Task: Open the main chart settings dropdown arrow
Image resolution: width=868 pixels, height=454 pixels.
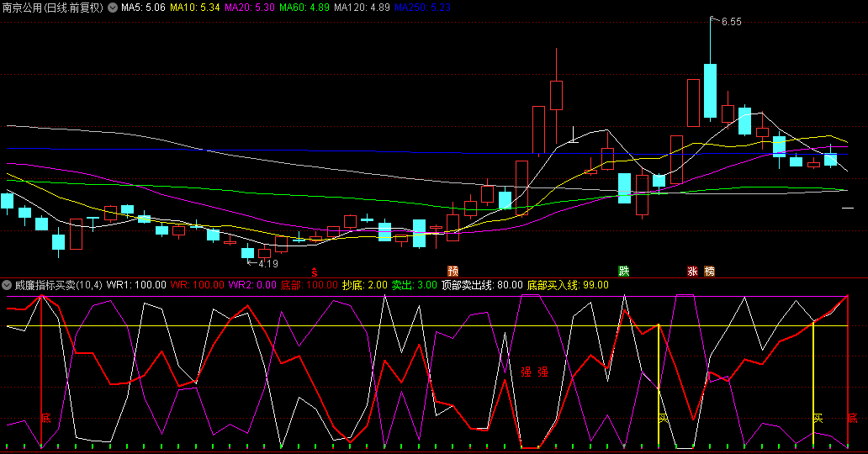Action: point(113,8)
